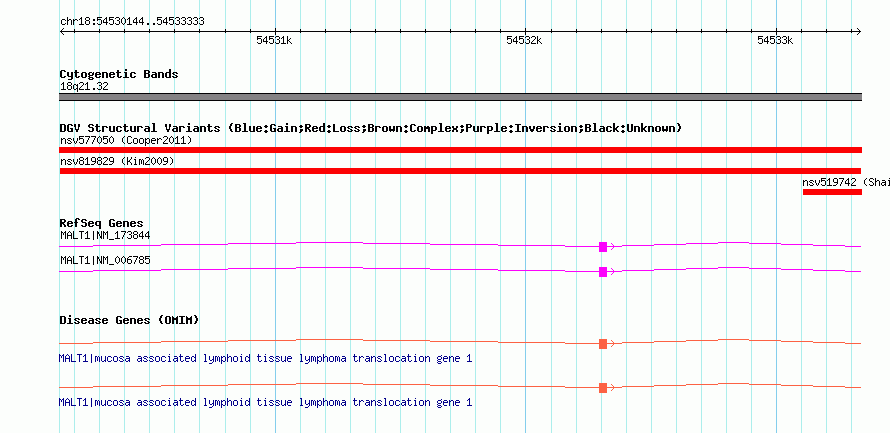The image size is (890, 433).
Task: Select the MALT1|NM_173844 transcript label
Action: (x=105, y=235)
